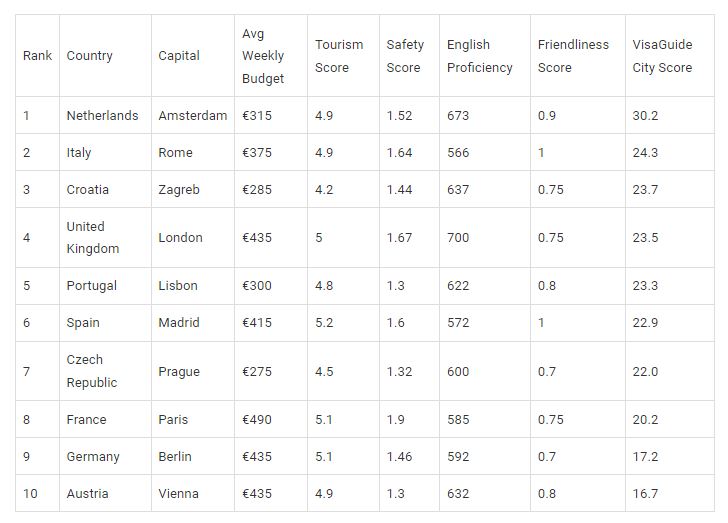Select the Amsterdam capital cell

point(193,115)
